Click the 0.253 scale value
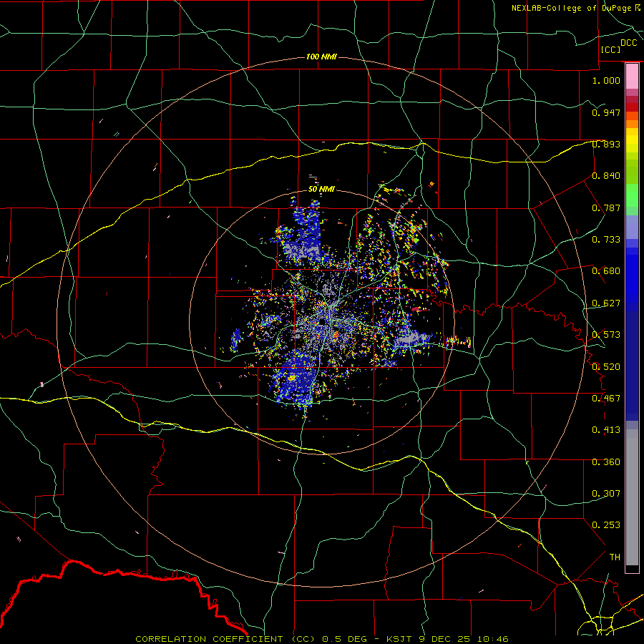Image resolution: width=644 pixels, height=644 pixels. click(x=606, y=525)
